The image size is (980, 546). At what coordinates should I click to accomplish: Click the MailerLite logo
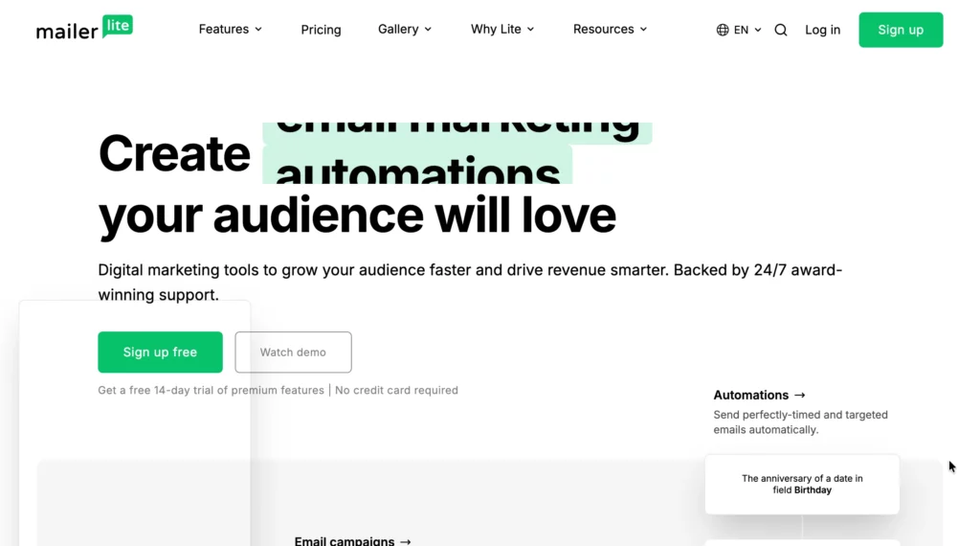(x=84, y=28)
